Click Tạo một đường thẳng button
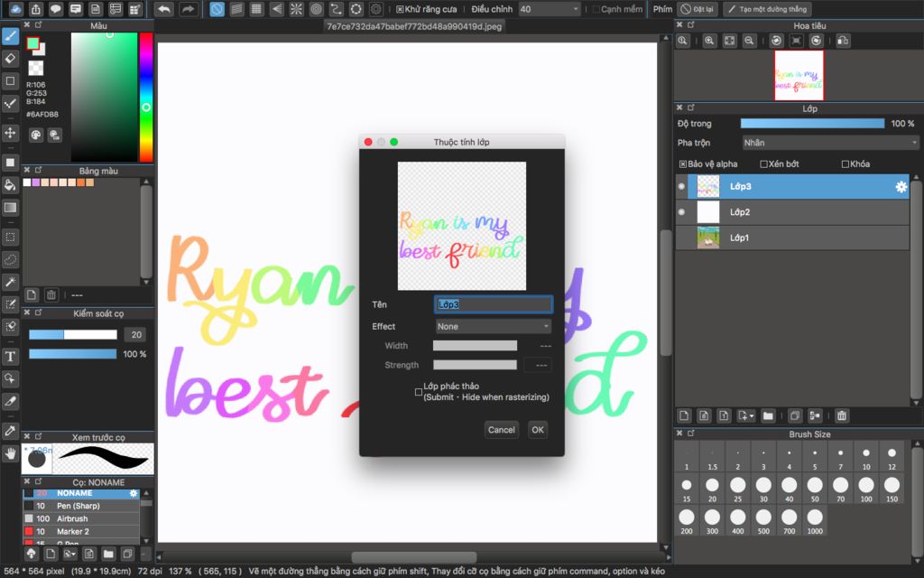The width and height of the screenshot is (924, 578). tap(767, 9)
